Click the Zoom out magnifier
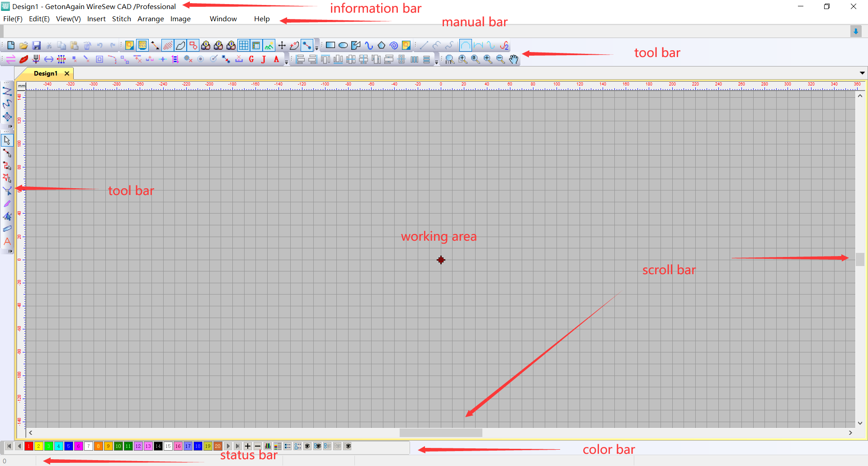 [x=500, y=59]
